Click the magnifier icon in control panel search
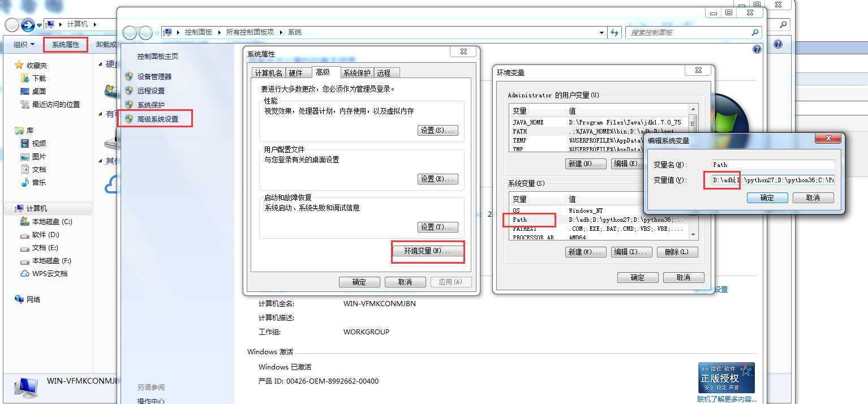The width and height of the screenshot is (868, 404). coord(755,33)
